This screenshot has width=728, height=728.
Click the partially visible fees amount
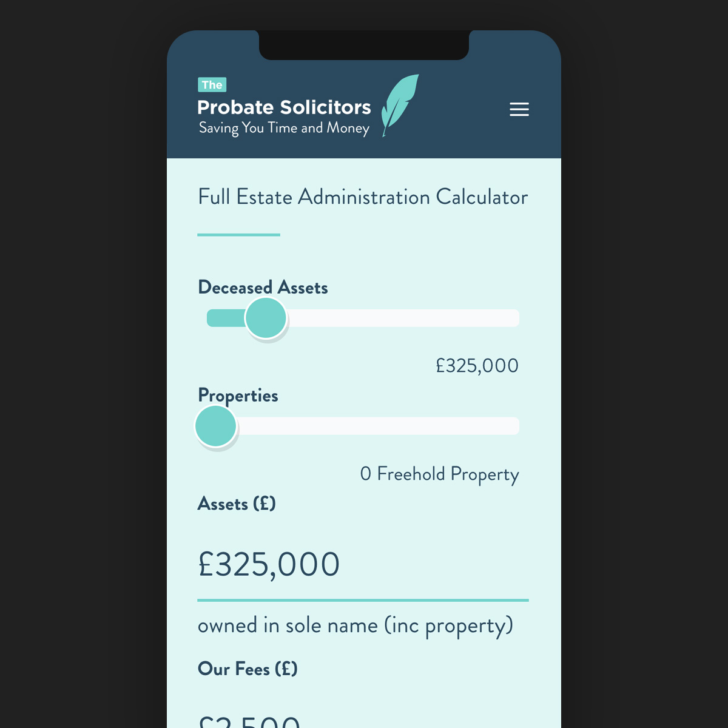pyautogui.click(x=249, y=721)
